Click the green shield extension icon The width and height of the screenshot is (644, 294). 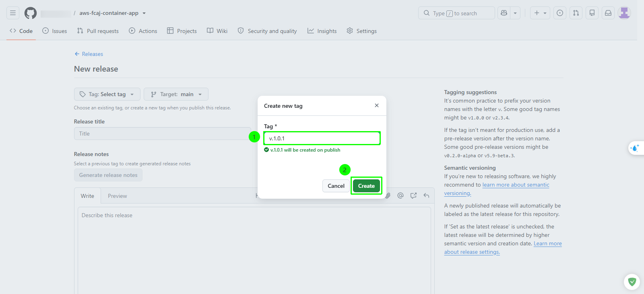tap(632, 282)
